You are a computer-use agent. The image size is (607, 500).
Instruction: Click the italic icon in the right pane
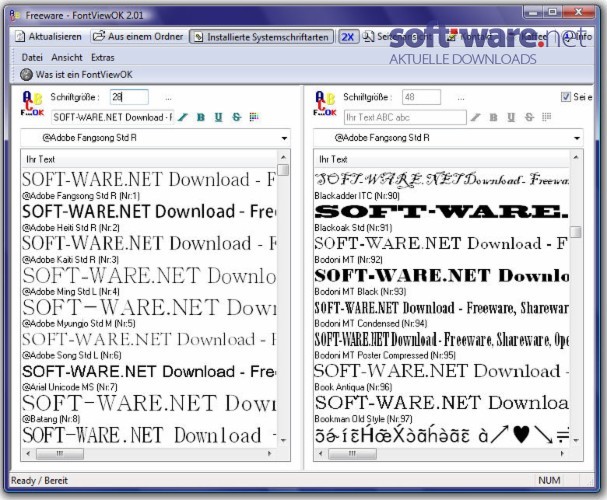(476, 117)
